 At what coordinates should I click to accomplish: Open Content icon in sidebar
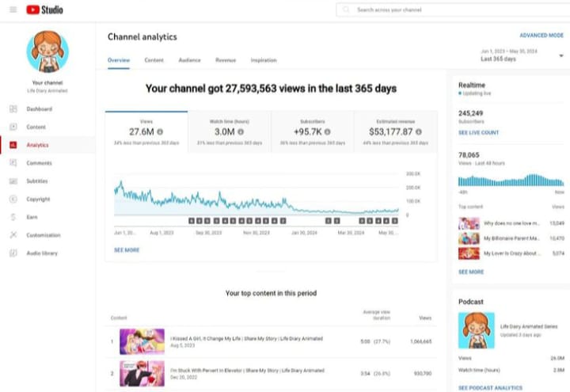[13, 127]
